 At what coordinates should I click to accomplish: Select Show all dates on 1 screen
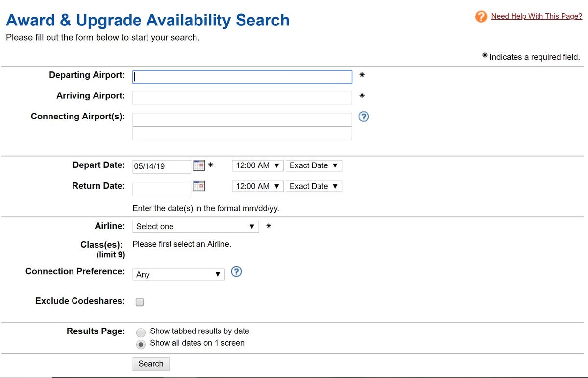(141, 344)
